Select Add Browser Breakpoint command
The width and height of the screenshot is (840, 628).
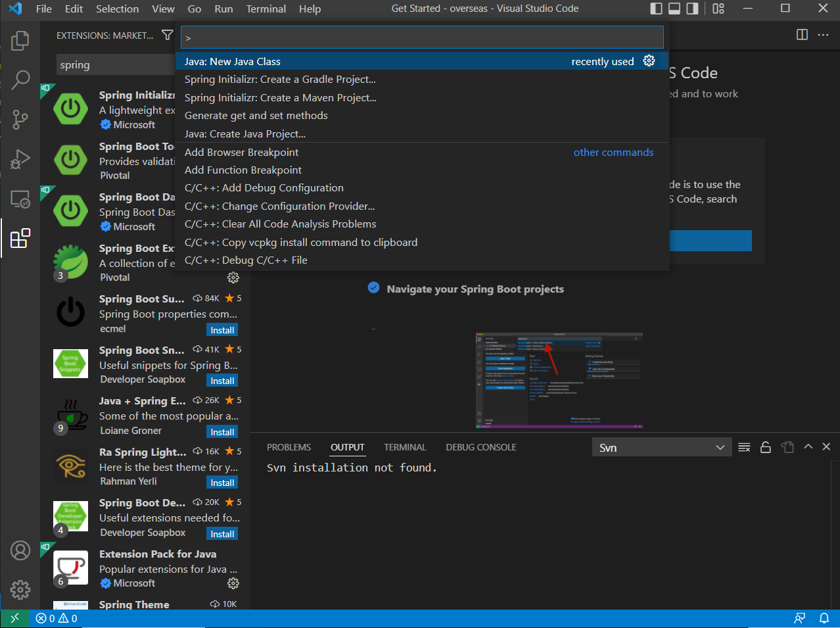click(x=422, y=152)
